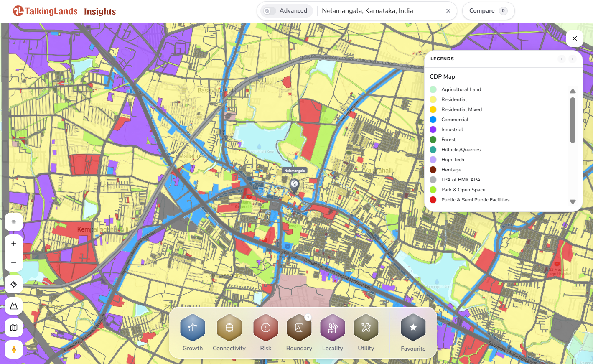Click the Kempalinganahalli map label
Screen dimensions: 593x364
[103, 229]
